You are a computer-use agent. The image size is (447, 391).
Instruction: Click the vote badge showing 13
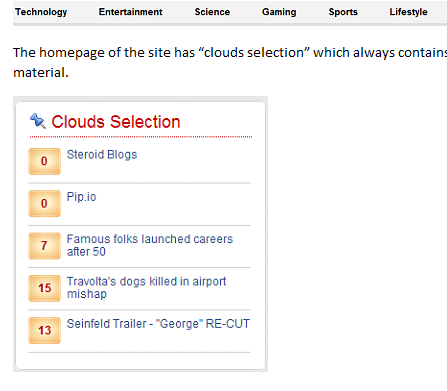click(x=44, y=330)
